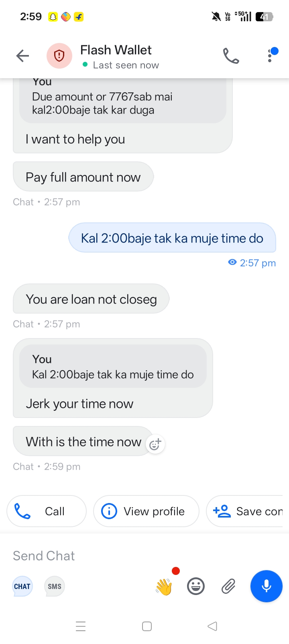
Task: Tap the quoted 'Kal 2:00baje' reply preview
Action: 113,366
